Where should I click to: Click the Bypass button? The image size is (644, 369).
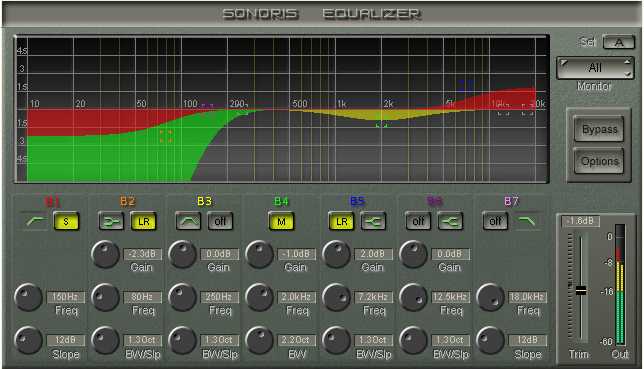pyautogui.click(x=600, y=129)
